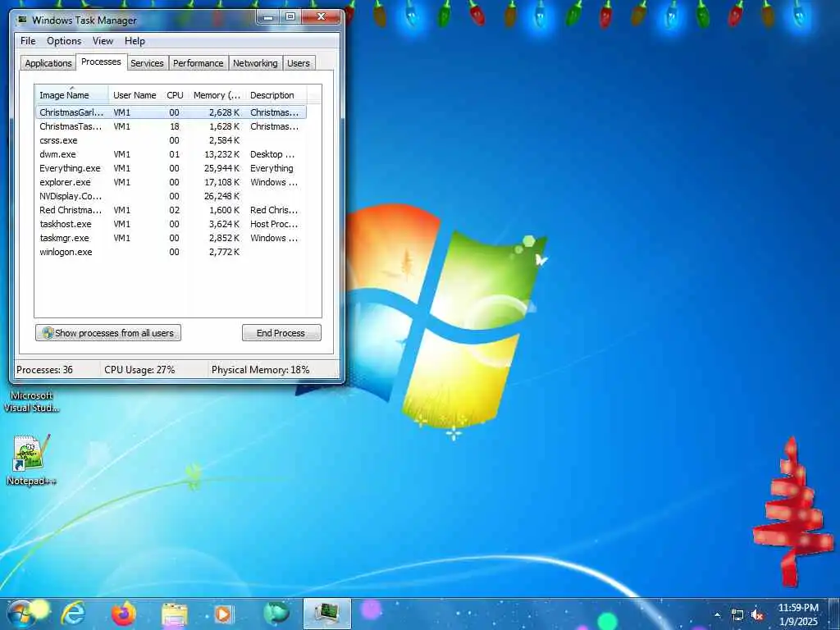Viewport: 840px width, 630px height.
Task: Open the network tray icon
Action: tap(737, 615)
